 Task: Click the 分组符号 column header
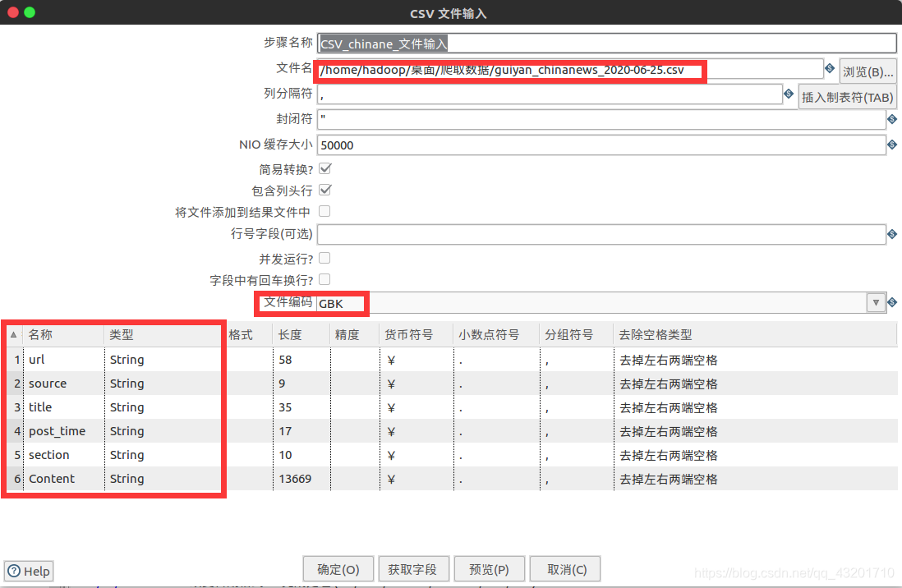click(577, 334)
